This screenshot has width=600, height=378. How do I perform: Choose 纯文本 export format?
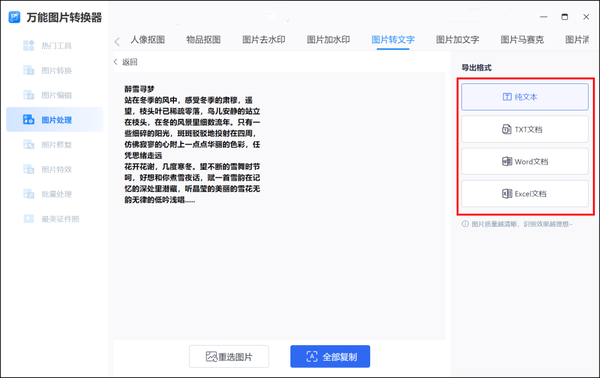pyautogui.click(x=525, y=97)
